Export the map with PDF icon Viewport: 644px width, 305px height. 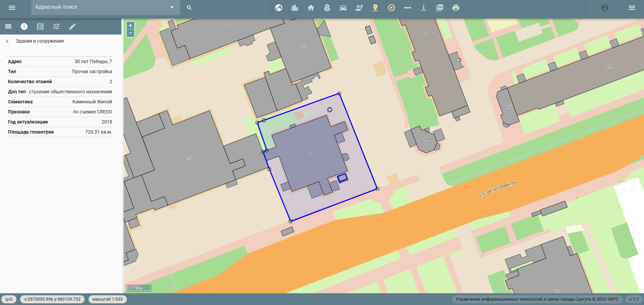coord(440,8)
